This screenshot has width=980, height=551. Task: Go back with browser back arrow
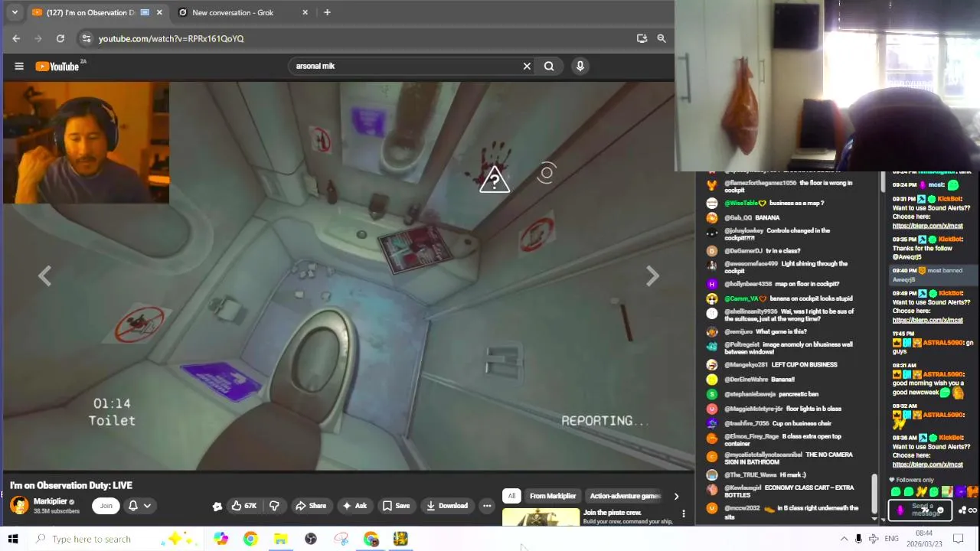(x=16, y=38)
